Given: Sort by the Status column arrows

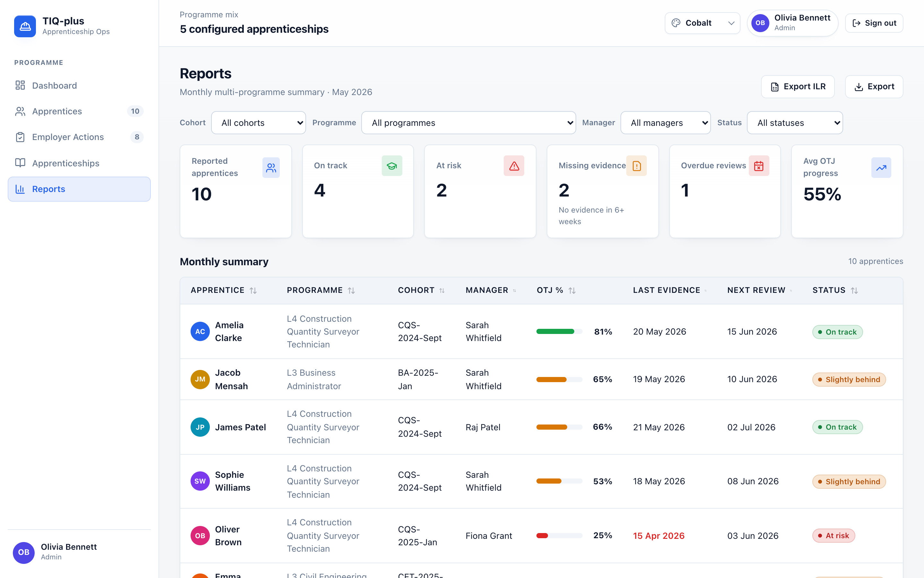Looking at the screenshot, I should tap(854, 291).
